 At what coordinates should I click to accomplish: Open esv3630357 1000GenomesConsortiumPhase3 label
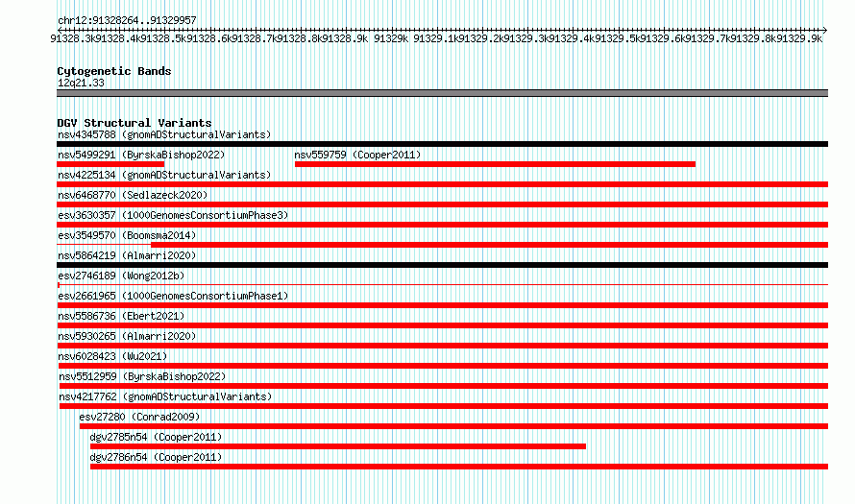[x=173, y=215]
